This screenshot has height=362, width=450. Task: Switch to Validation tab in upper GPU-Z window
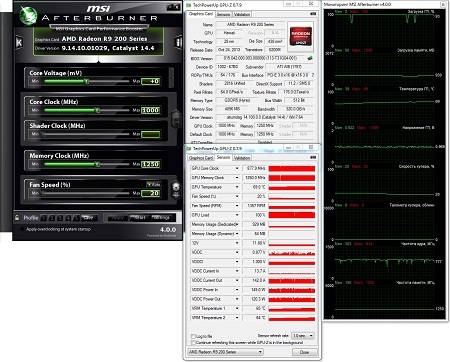242,14
